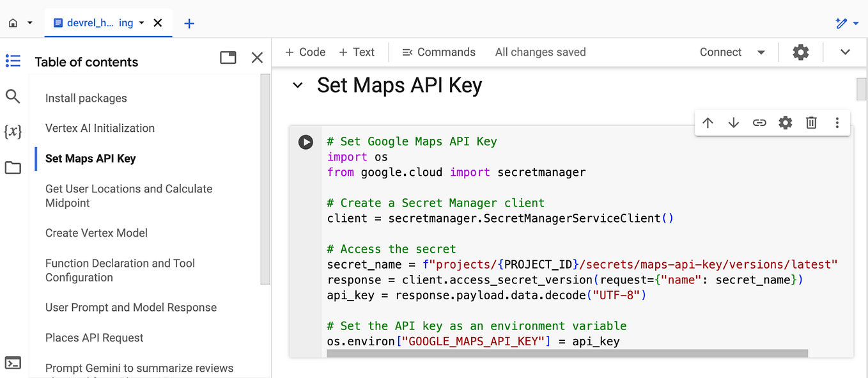
Task: Move the code cell up
Action: tap(708, 122)
